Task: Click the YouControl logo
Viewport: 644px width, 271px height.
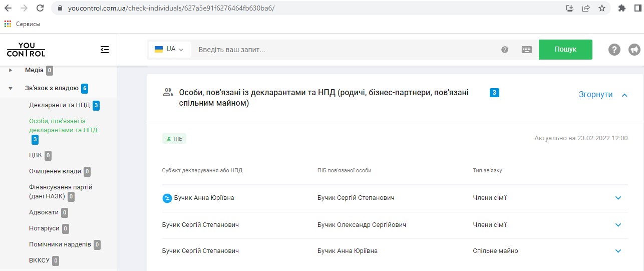Action: 26,50
